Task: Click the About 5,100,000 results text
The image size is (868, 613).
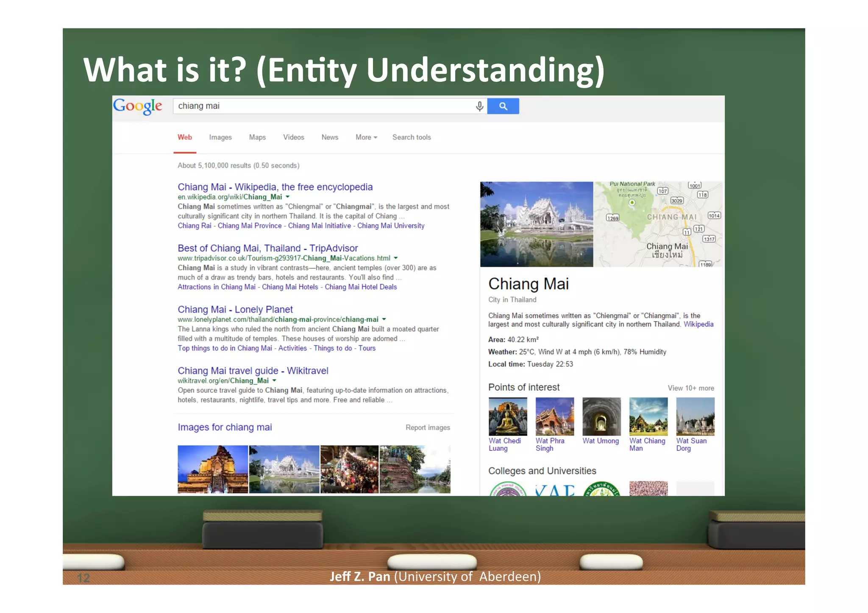Action: click(x=239, y=165)
